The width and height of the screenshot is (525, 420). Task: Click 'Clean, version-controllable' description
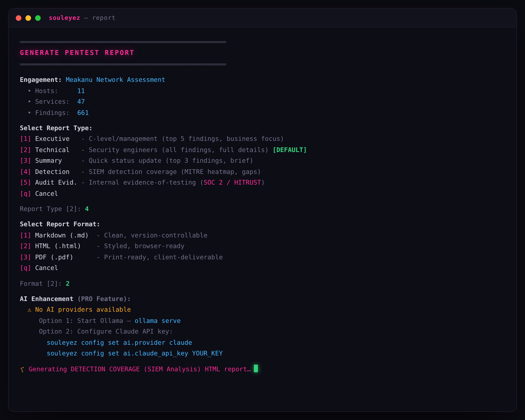coord(156,235)
